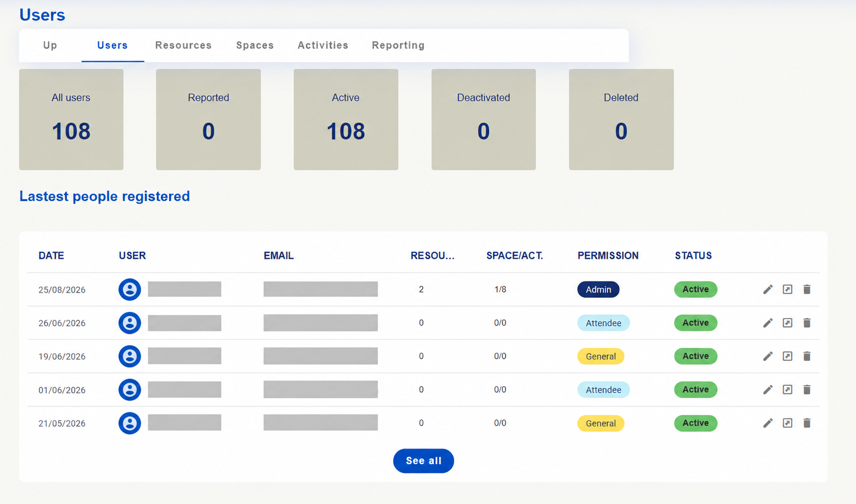Select the Reported users card
The image size is (856, 504).
pos(208,119)
